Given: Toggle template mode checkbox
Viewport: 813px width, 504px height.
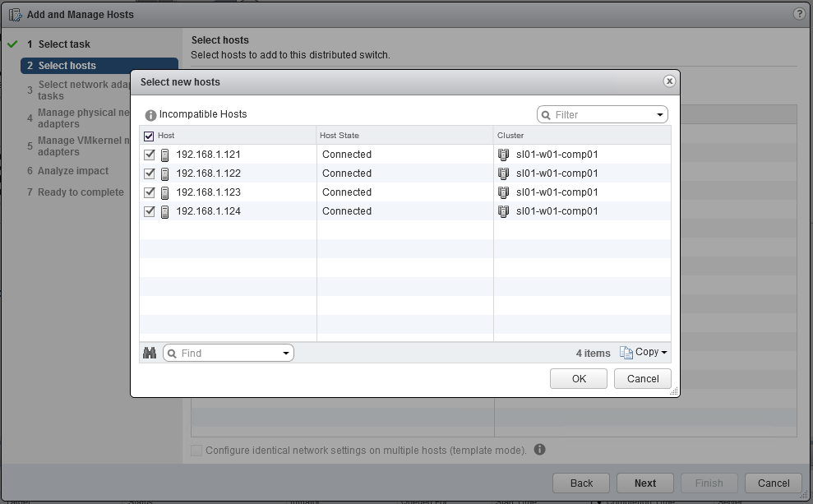Looking at the screenshot, I should pos(196,450).
